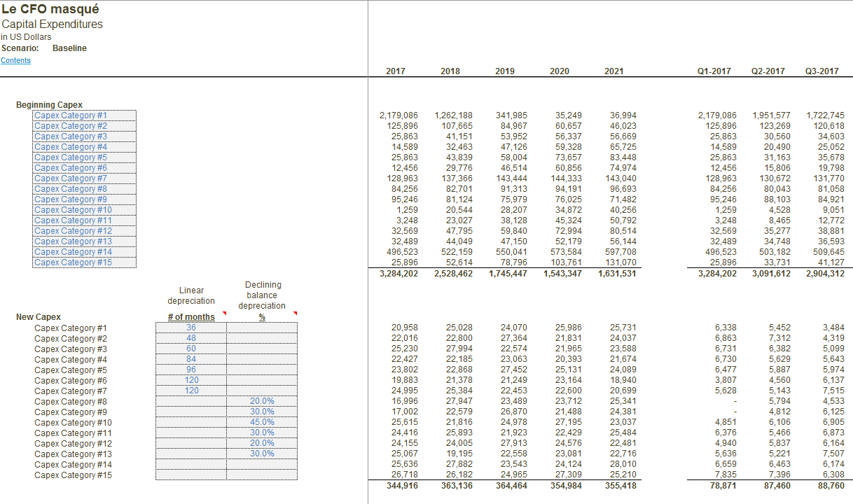Click the red comment marker beside the '%' header

(295, 314)
